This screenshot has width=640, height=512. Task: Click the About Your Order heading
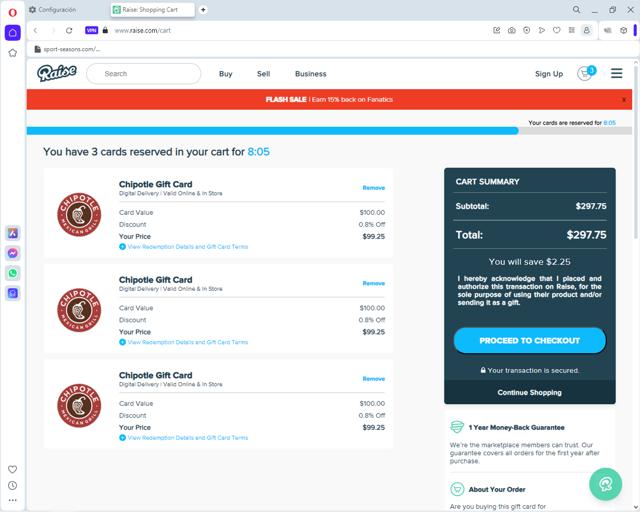(x=497, y=489)
